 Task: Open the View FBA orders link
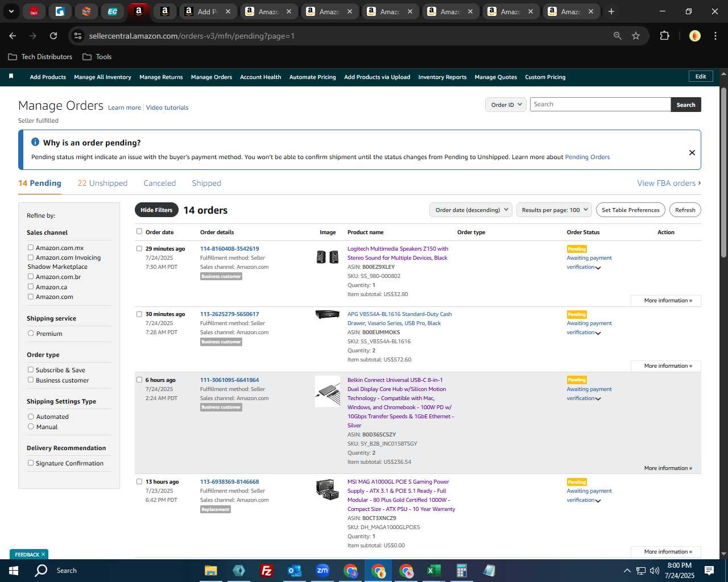coord(669,183)
